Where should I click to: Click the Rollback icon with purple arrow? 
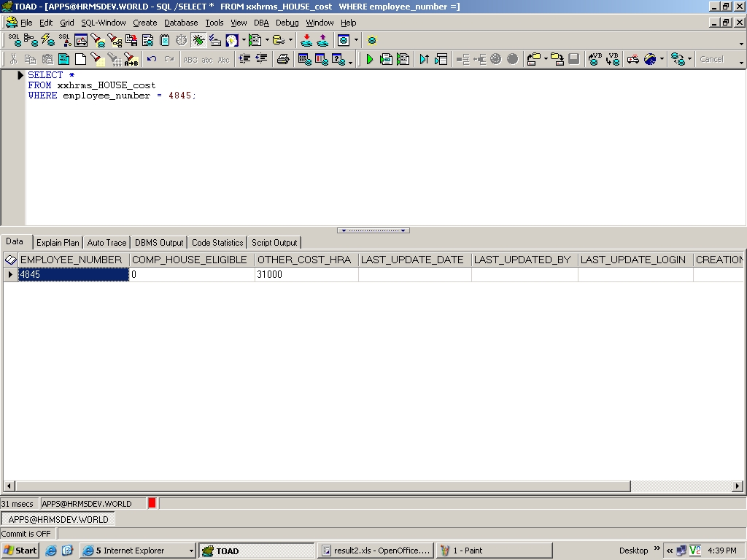pos(322,40)
